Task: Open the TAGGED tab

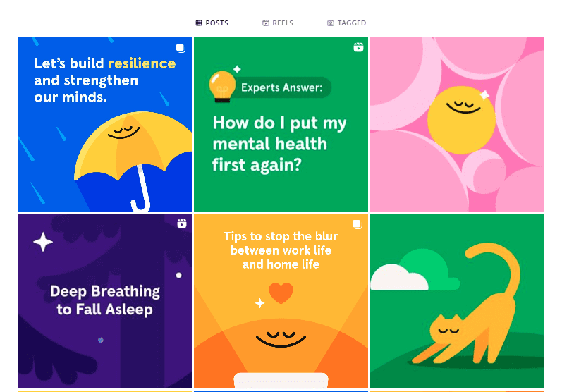Action: (347, 23)
